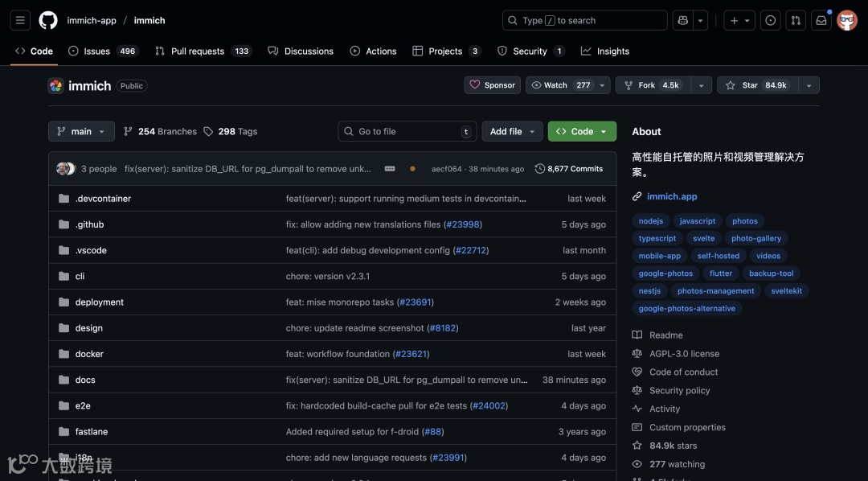Switch to the Code tab

pyautogui.click(x=35, y=51)
